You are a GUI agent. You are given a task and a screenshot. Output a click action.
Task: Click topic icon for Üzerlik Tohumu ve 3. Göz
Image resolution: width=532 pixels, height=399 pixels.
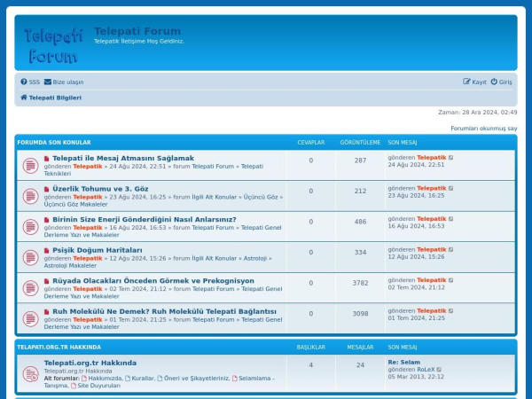[x=30, y=196]
